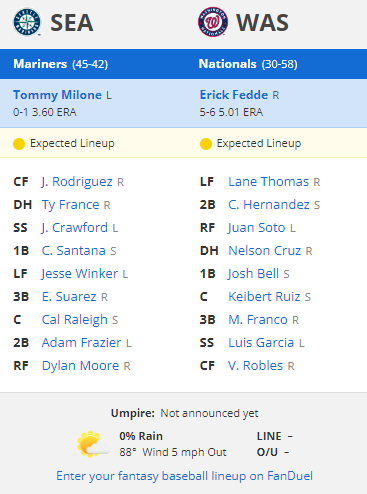Open pitcher Erick Fedde's profile

[x=234, y=95]
